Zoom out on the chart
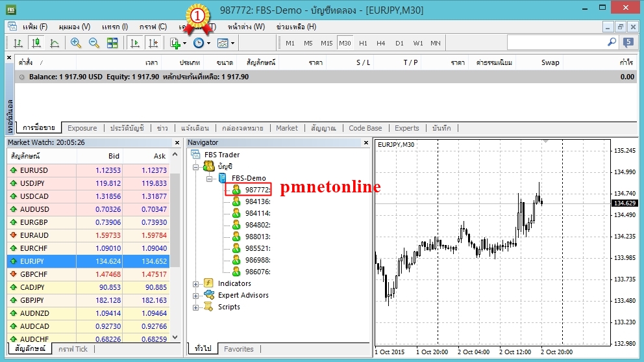The width and height of the screenshot is (644, 362). (94, 43)
